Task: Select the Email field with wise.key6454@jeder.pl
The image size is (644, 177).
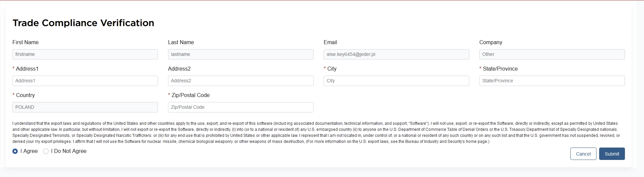Action: point(396,54)
